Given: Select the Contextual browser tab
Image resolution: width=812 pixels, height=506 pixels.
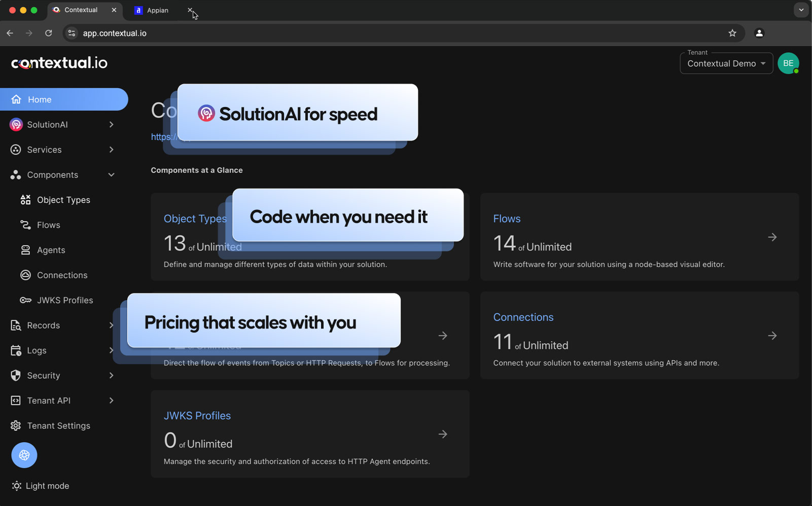Looking at the screenshot, I should pos(81,10).
